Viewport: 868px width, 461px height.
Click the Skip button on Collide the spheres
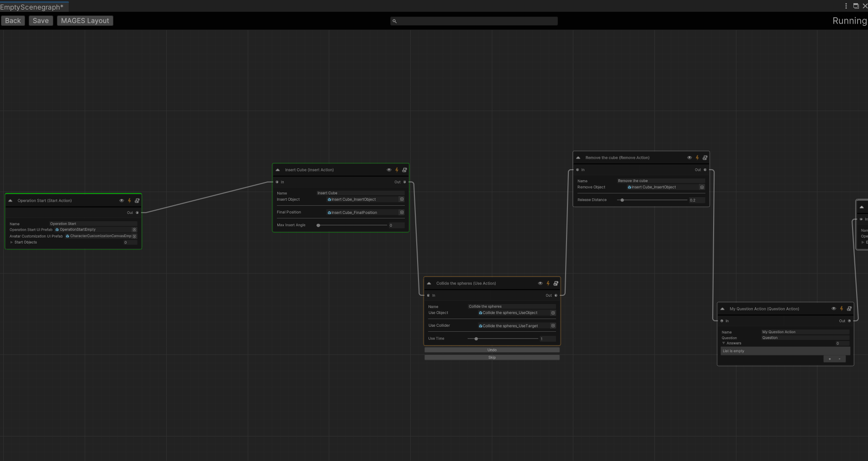(492, 357)
